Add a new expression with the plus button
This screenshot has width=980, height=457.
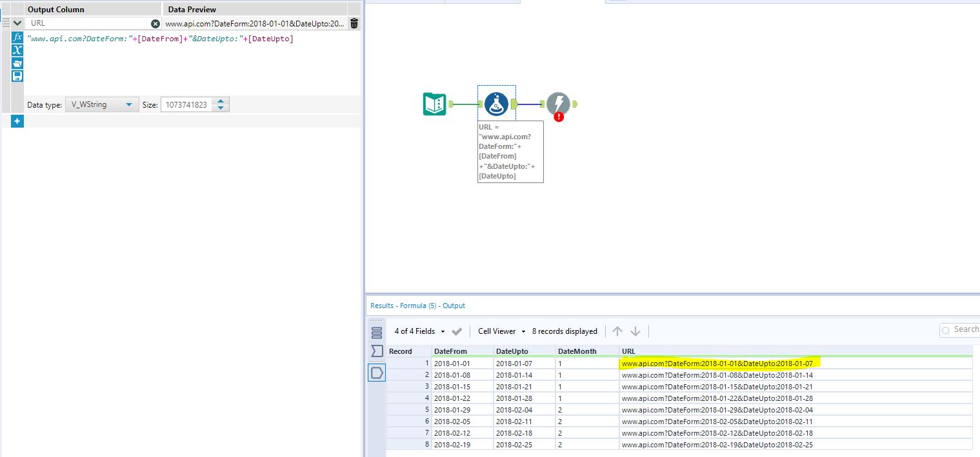click(x=17, y=121)
